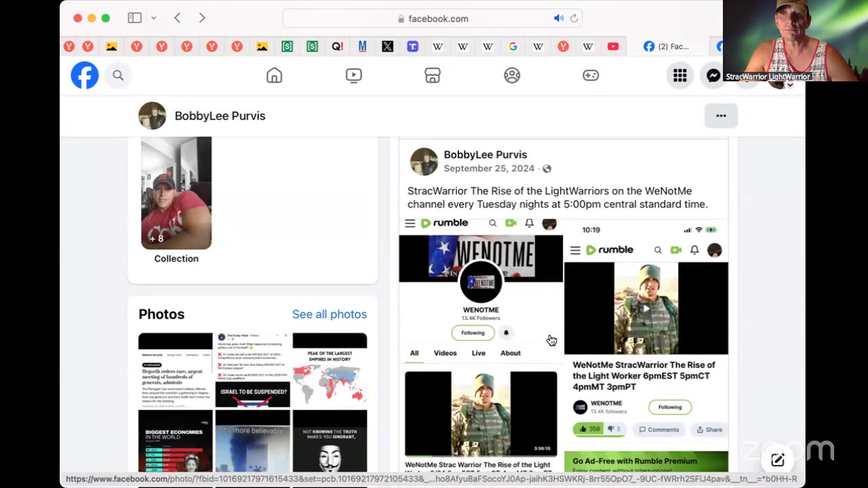Screen dimensions: 868x488
Task: Open the Collection thumbnail with +8
Action: tap(176, 193)
